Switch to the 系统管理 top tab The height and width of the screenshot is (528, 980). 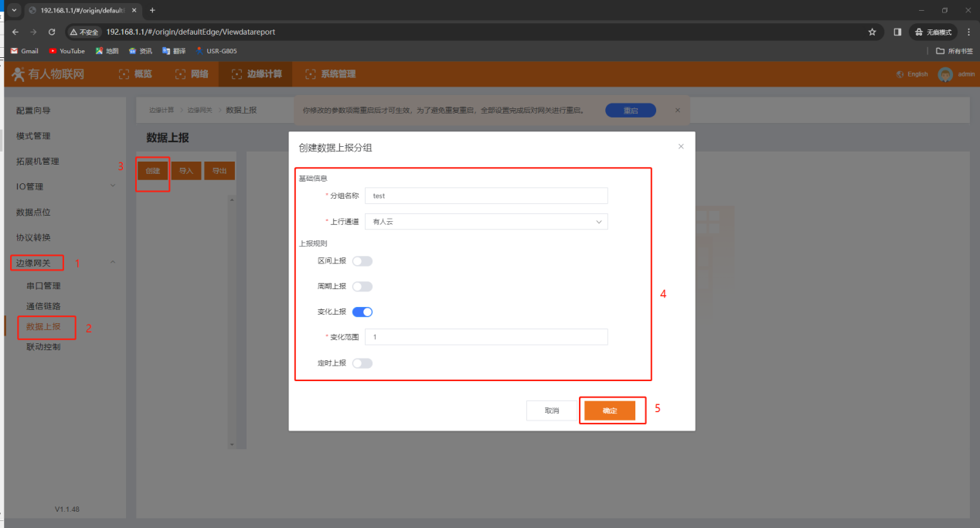click(x=331, y=74)
